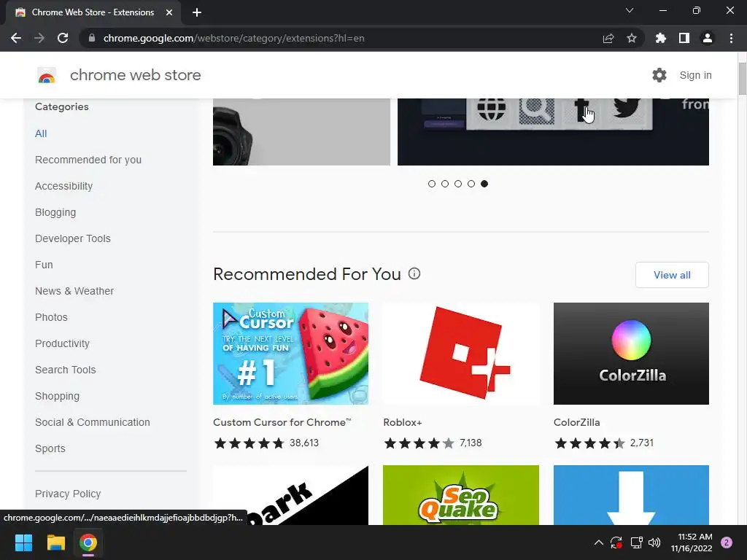Open the Chrome profile avatar icon
The width and height of the screenshot is (747, 560).
pos(708,38)
